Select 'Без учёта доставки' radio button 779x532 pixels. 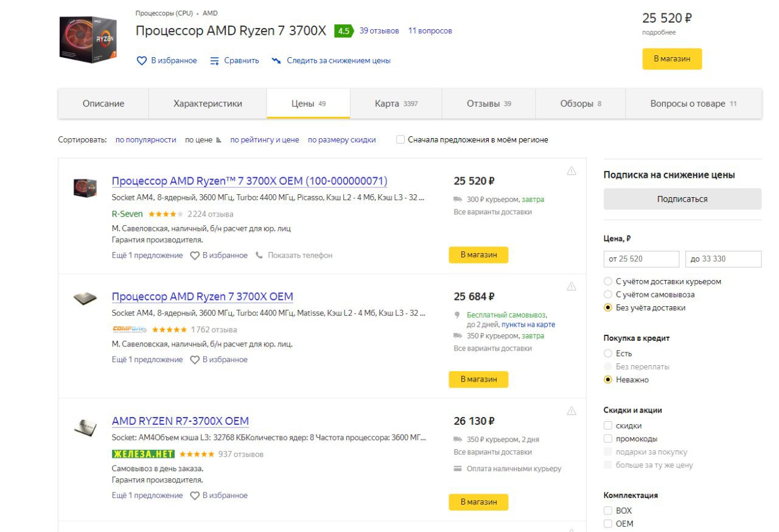pyautogui.click(x=607, y=308)
